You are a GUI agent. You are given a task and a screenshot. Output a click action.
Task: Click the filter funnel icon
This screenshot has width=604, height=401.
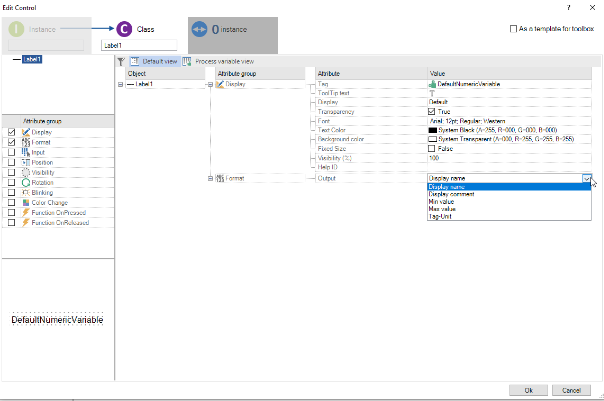coord(121,62)
